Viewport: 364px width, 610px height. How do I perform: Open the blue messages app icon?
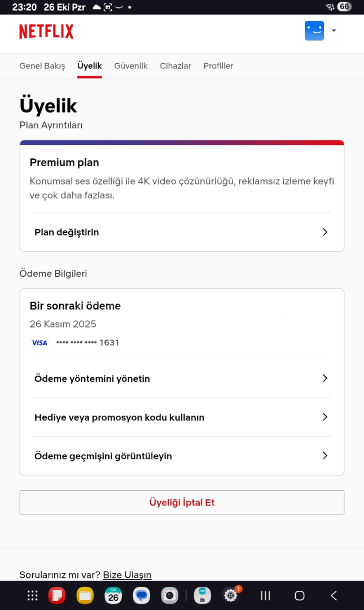141,595
